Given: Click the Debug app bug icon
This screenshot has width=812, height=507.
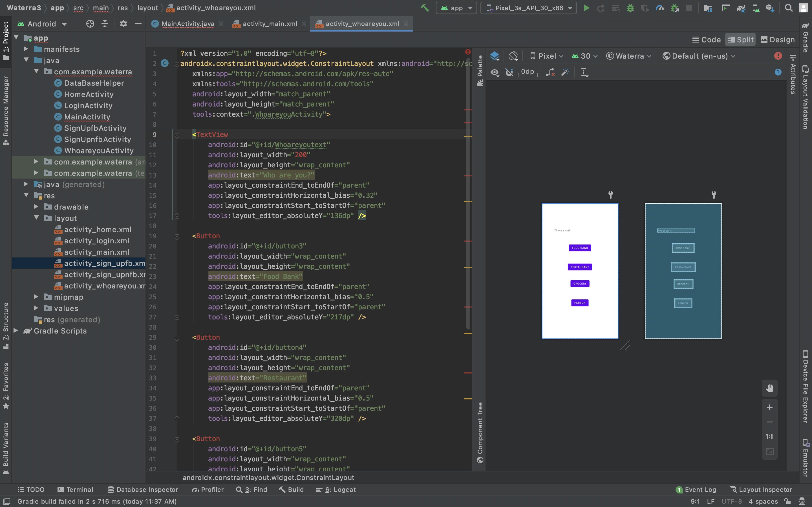Looking at the screenshot, I should click(x=630, y=8).
